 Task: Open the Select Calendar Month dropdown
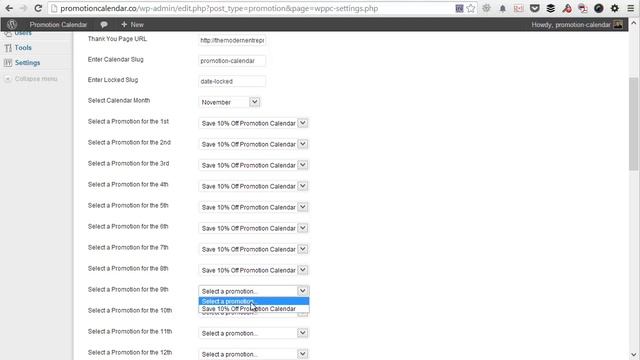pos(229,102)
